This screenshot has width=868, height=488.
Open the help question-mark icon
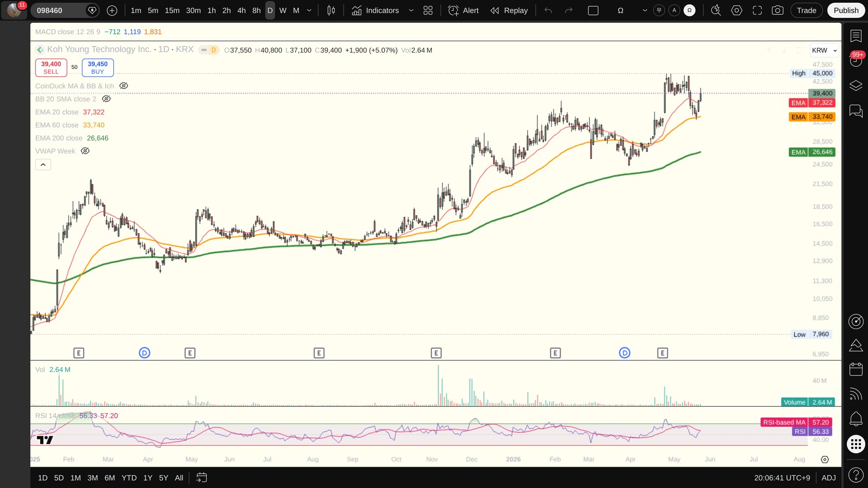click(856, 476)
